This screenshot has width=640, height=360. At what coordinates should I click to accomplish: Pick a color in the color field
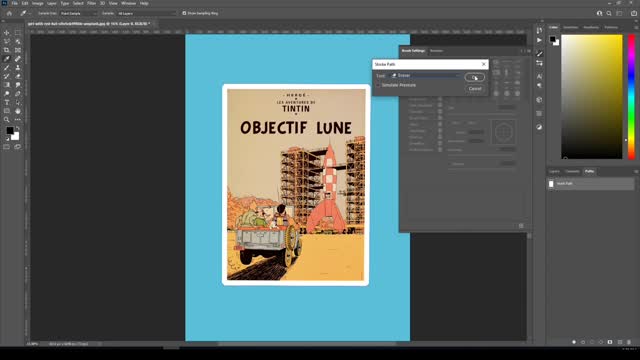(x=592, y=97)
